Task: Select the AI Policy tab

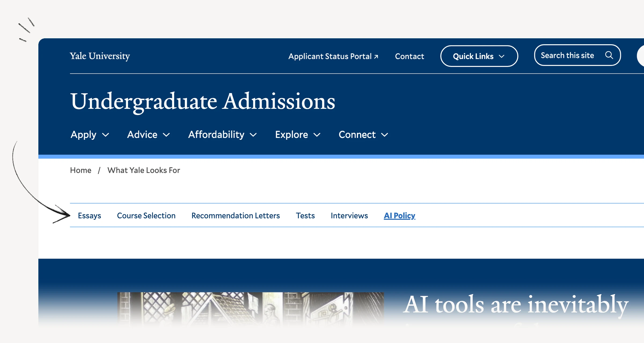Action: [x=399, y=215]
